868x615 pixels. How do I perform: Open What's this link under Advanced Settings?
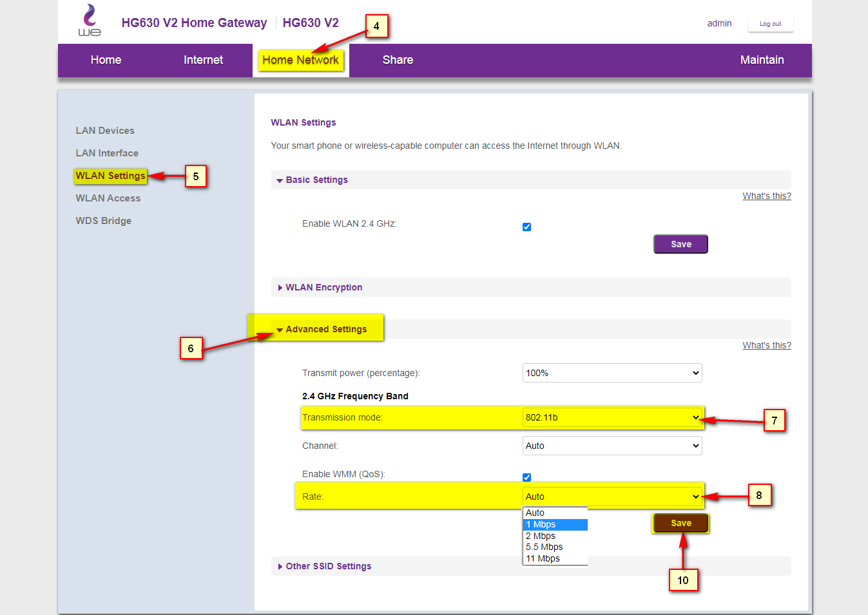tap(767, 345)
